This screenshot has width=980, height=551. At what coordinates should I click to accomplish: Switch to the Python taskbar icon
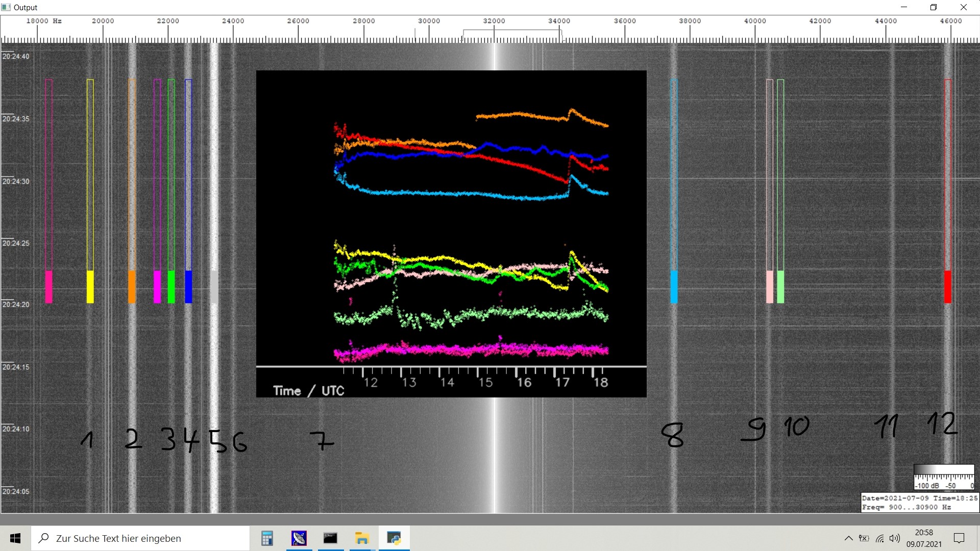click(x=394, y=538)
